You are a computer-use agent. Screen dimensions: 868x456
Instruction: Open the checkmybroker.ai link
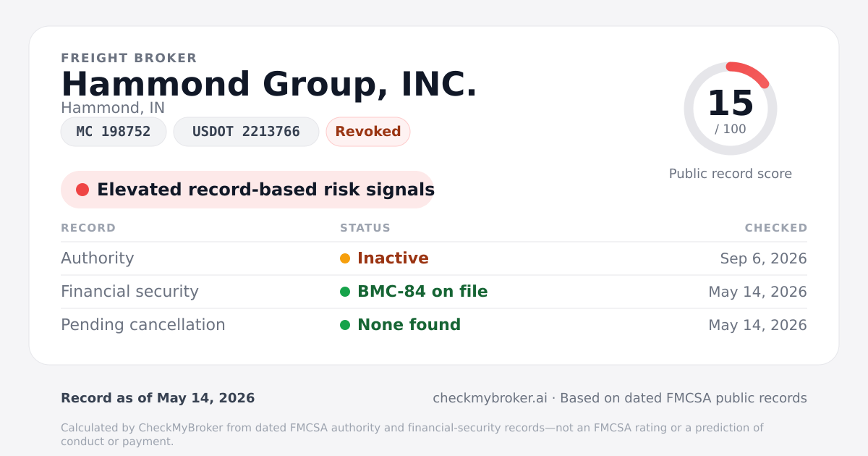pos(490,398)
